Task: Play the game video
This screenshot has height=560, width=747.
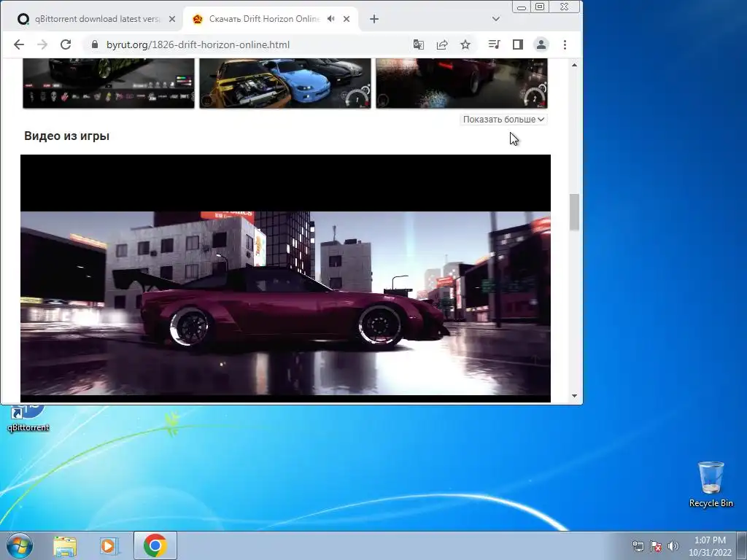Action: [285, 279]
